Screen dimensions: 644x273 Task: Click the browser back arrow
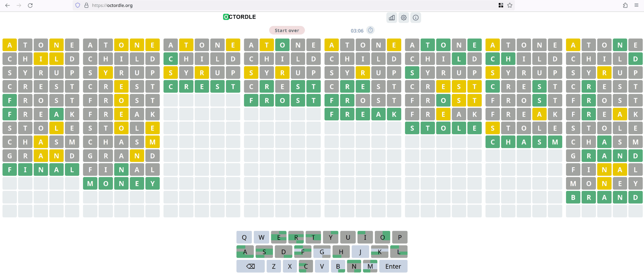pyautogui.click(x=8, y=5)
